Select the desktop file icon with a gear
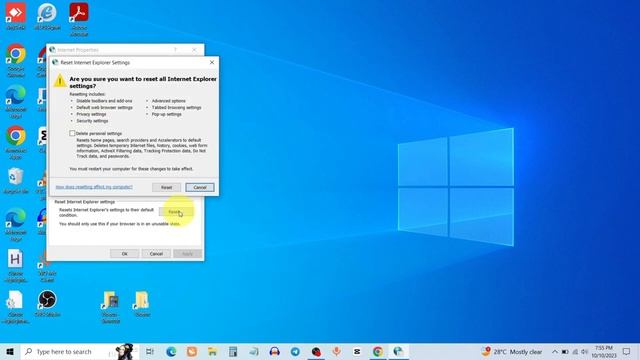The image size is (640, 360). pyautogui.click(x=16, y=307)
